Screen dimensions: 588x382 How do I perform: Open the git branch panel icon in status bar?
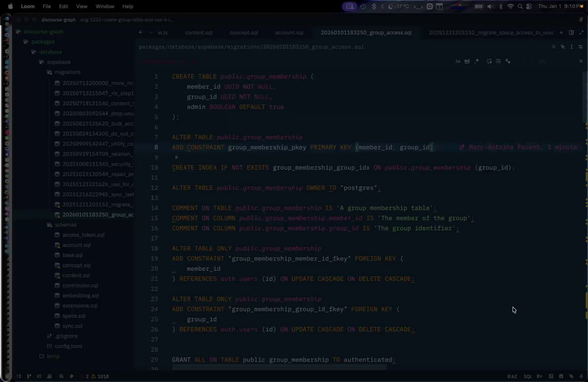(29, 376)
